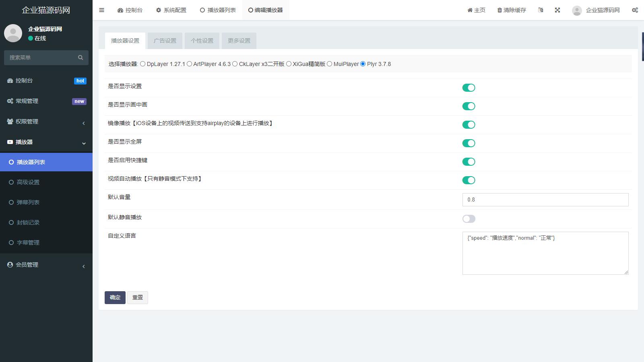Open the settings gears icon at top right
The width and height of the screenshot is (644, 362).
click(635, 10)
